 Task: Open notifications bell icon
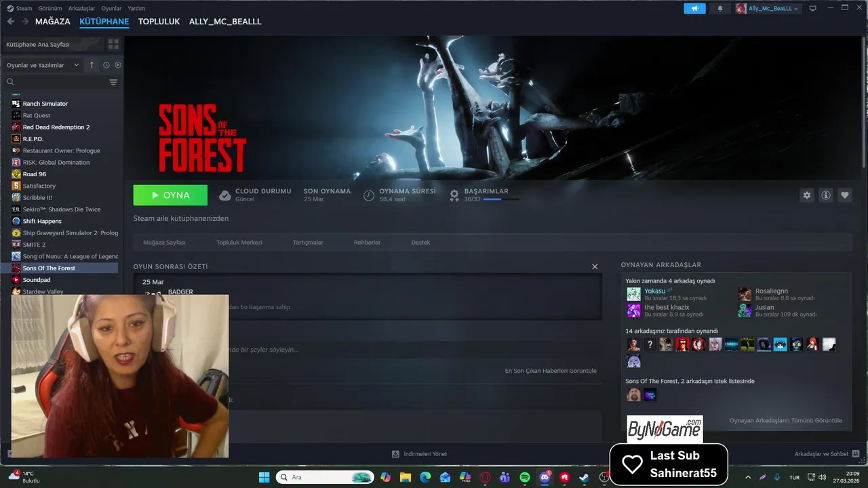(x=720, y=8)
